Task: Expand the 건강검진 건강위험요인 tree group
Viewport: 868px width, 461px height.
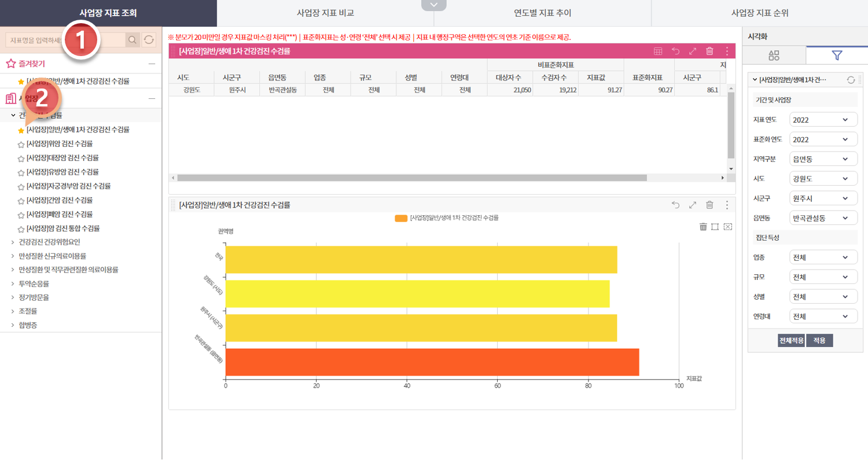Action: tap(13, 242)
